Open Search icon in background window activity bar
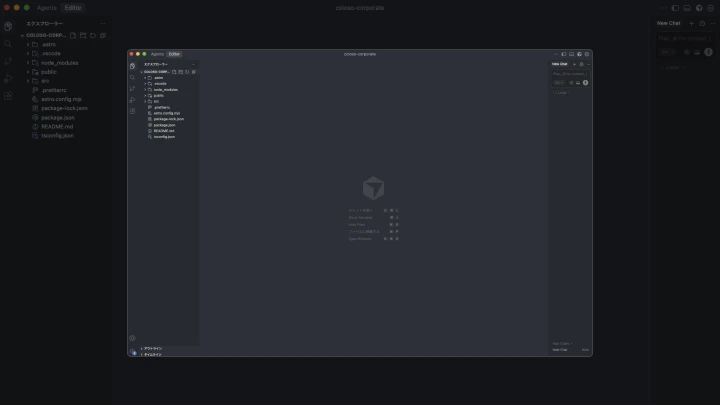Screen dimensions: 720x405 pos(8,44)
